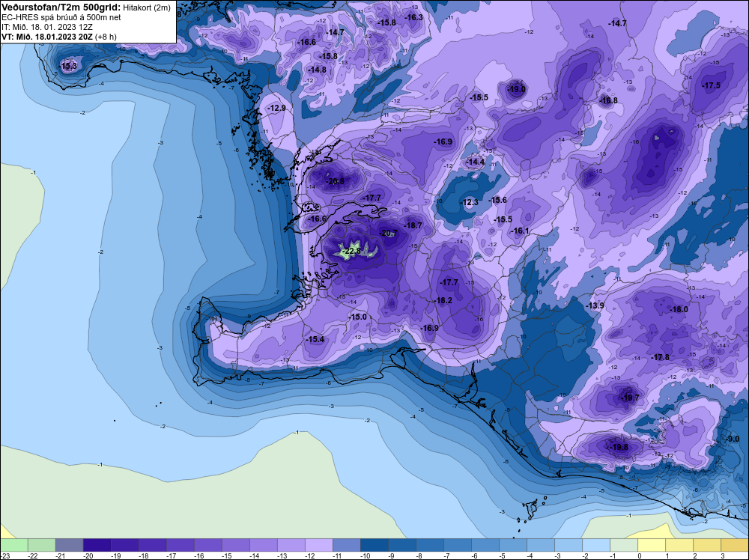Select the -19.8 temperature reading

pyautogui.click(x=619, y=447)
